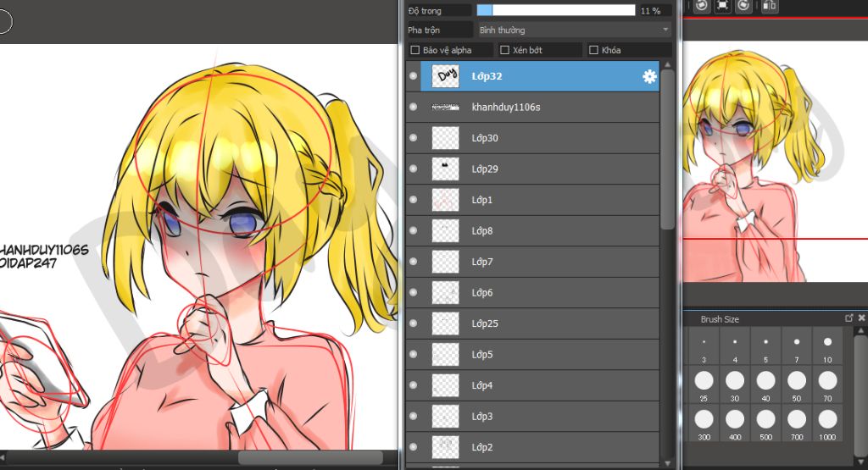Select brush size 70 preset
The image size is (868, 470).
pyautogui.click(x=827, y=384)
